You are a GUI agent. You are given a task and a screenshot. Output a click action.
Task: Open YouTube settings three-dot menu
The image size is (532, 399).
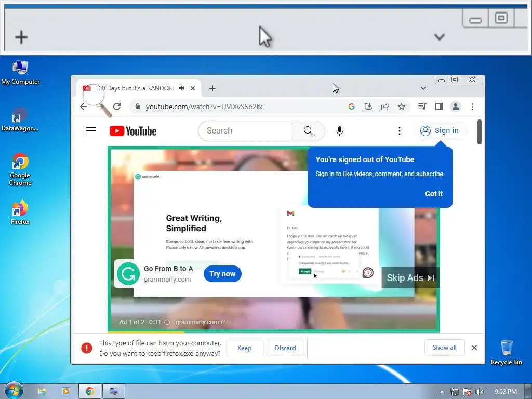(400, 130)
